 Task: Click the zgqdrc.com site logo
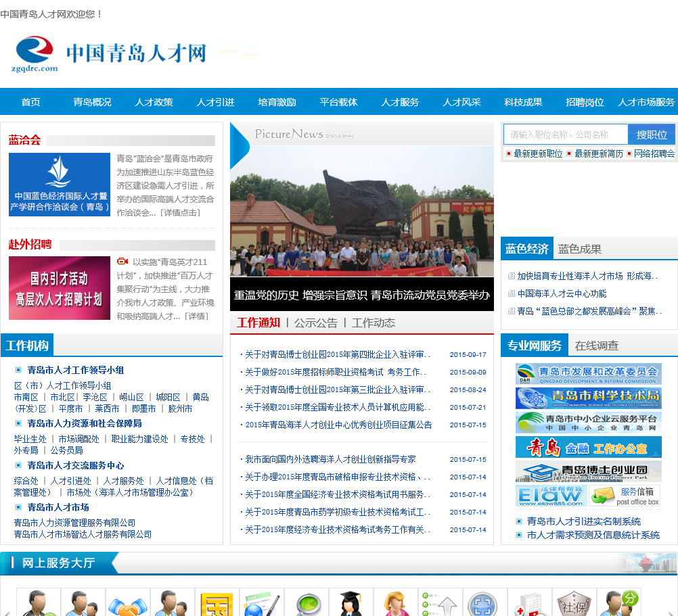pyautogui.click(x=110, y=54)
